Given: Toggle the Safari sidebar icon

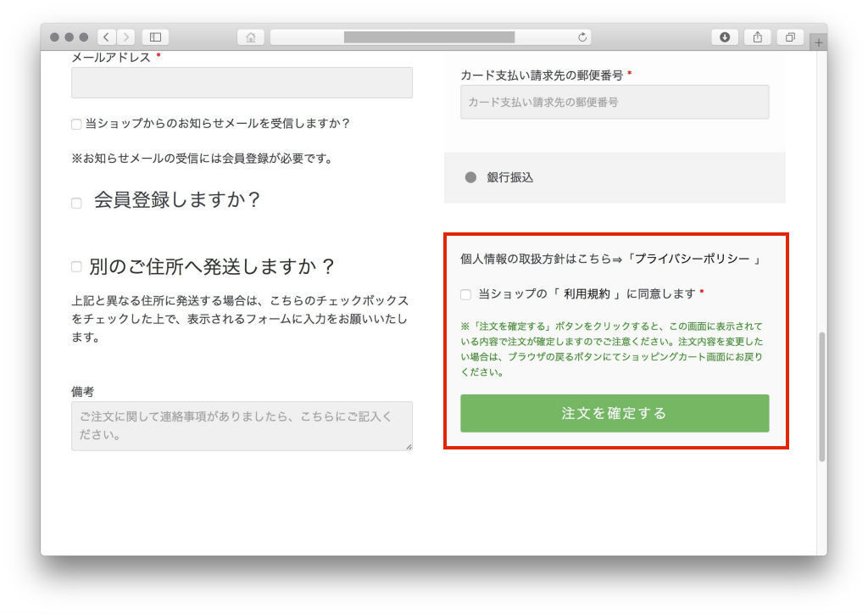Looking at the screenshot, I should 155,37.
